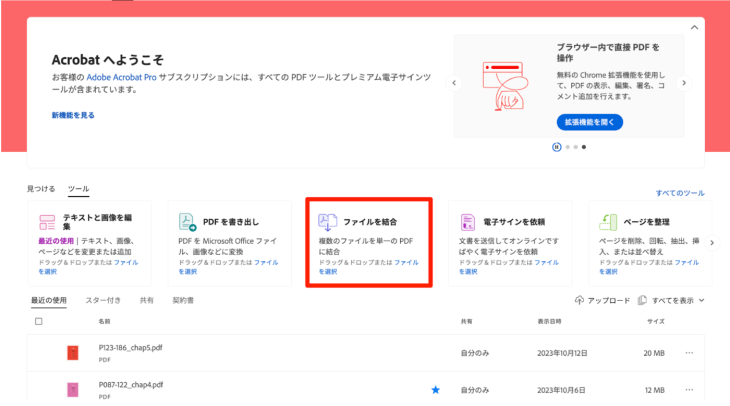Tick the select-all checkbox in file list header
Screen dimensions: 730x406
pyautogui.click(x=39, y=322)
